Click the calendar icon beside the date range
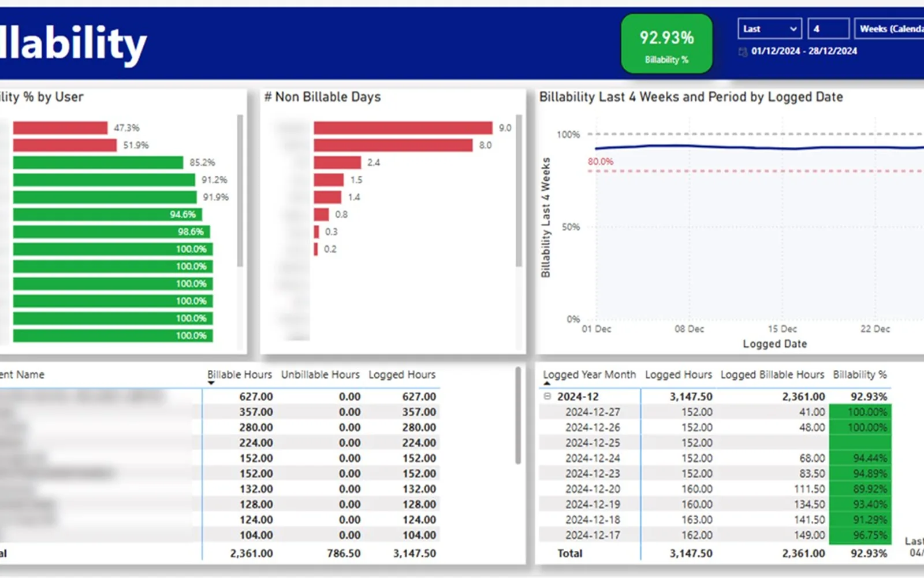Image resolution: width=924 pixels, height=578 pixels. click(743, 51)
